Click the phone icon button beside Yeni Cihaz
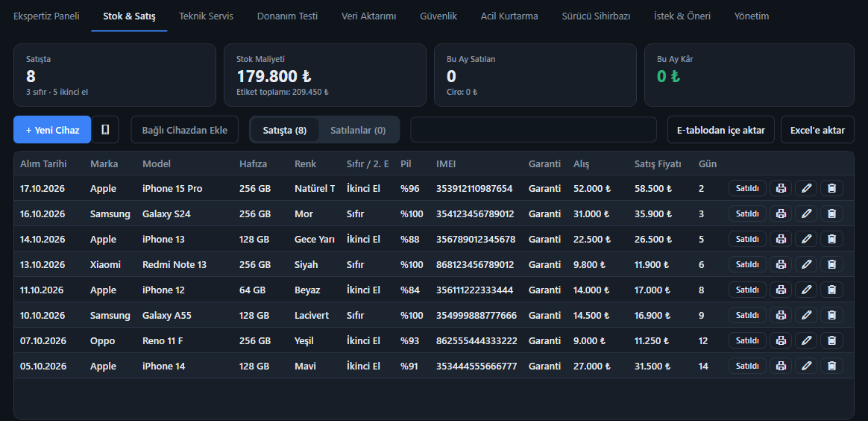The image size is (868, 421). 105,130
